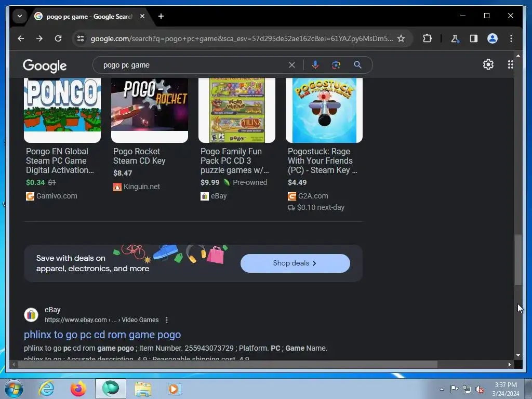Viewport: 532px width, 399px height.
Task: Open Windows Media Player on taskbar
Action: point(174,389)
